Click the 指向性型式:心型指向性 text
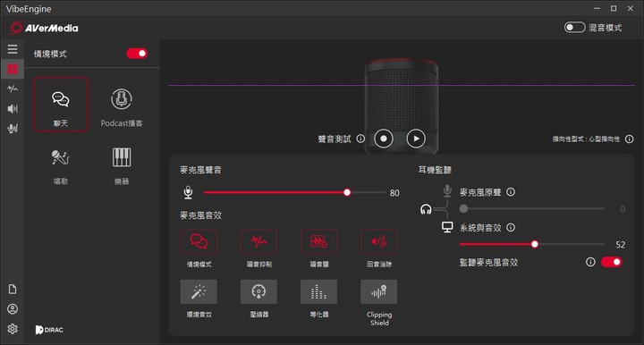The height and width of the screenshot is (345, 644). click(586, 139)
